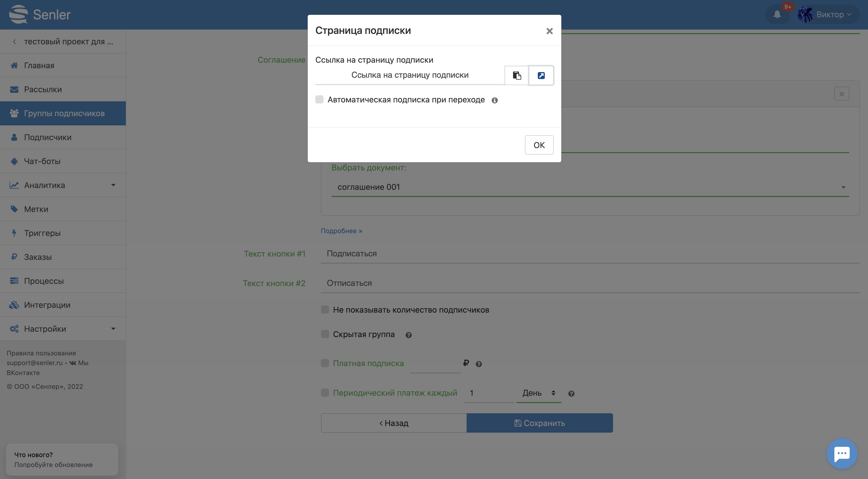Open Рассылки section in sidebar
868x479 pixels.
(x=43, y=89)
